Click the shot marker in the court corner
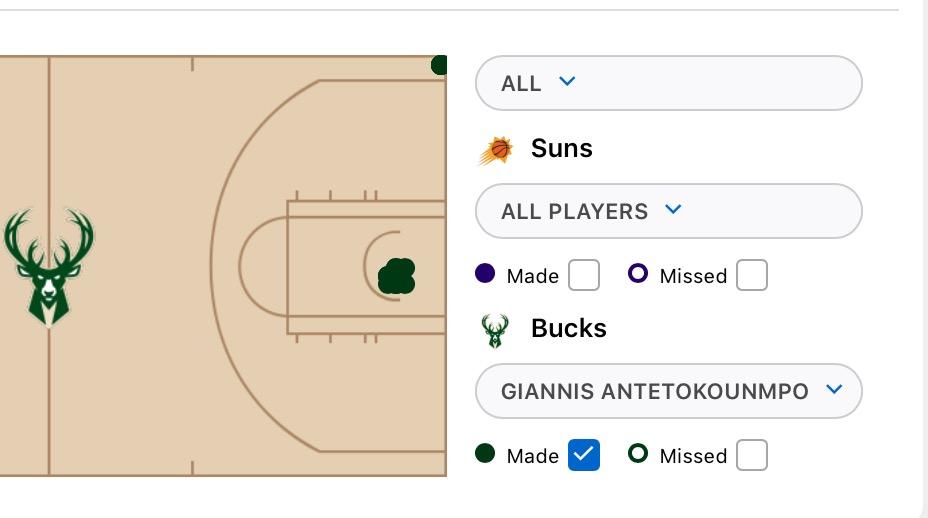928x518 pixels. pos(438,65)
